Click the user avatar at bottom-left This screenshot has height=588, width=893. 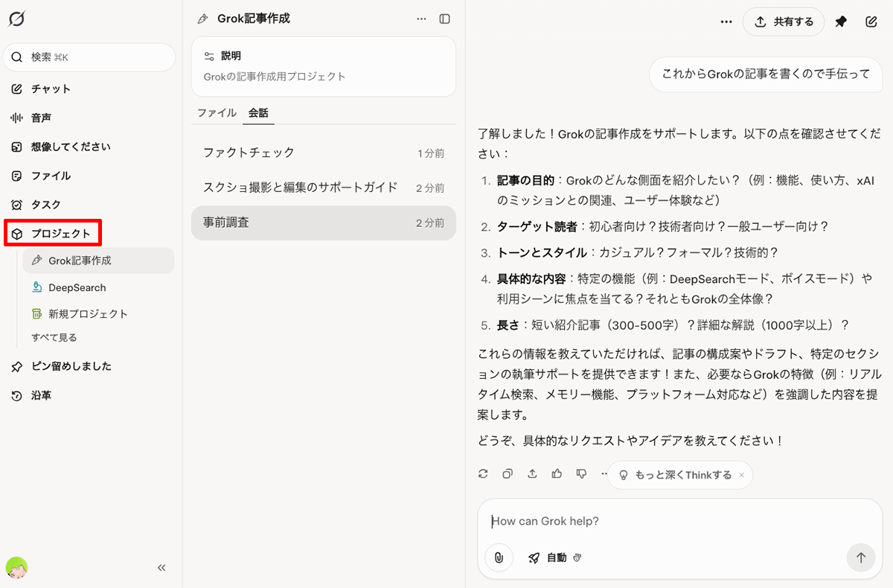(16, 568)
